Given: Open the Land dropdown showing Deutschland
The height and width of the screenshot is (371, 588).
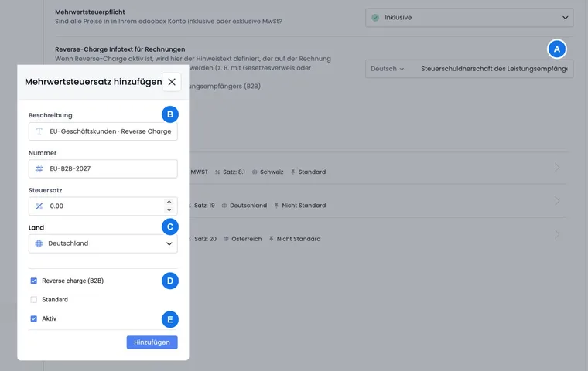Looking at the screenshot, I should [x=103, y=243].
